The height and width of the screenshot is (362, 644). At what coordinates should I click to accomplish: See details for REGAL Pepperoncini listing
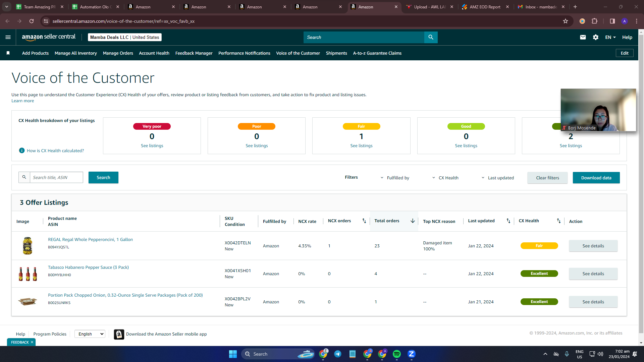(593, 246)
